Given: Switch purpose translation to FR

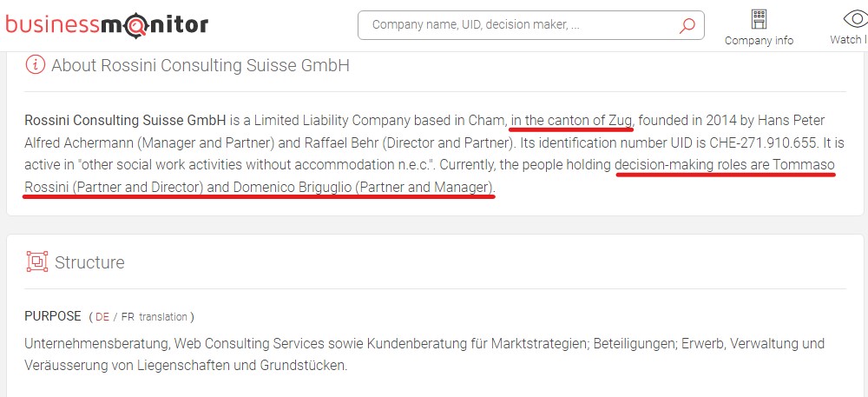Looking at the screenshot, I should [x=128, y=317].
